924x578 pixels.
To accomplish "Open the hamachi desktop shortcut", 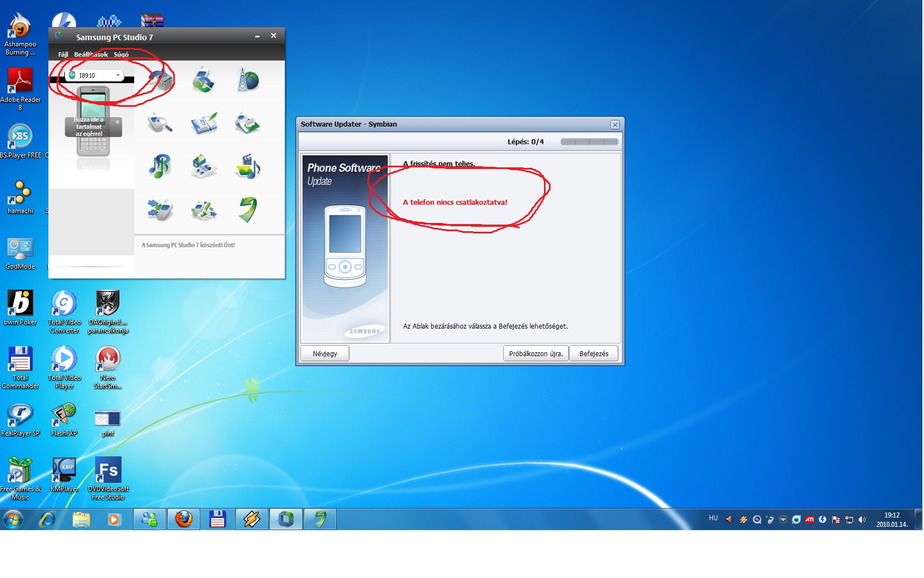I will click(x=20, y=197).
